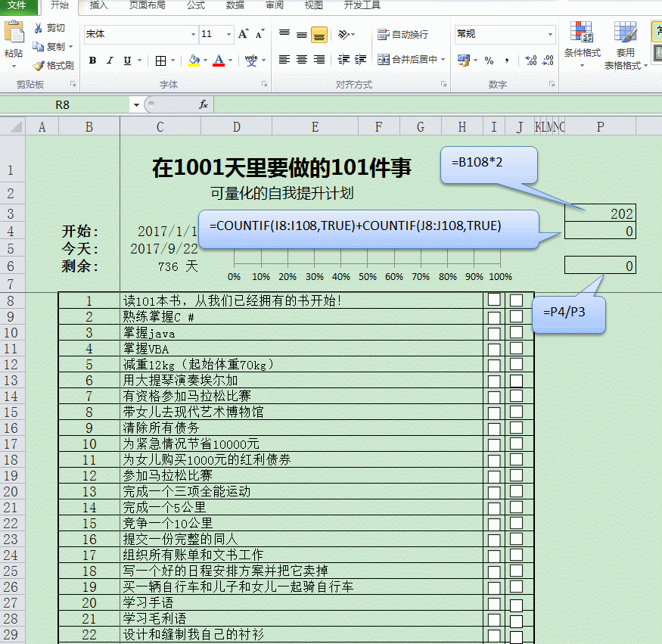662x644 pixels.
Task: Select row 8 header
Action: click(11, 300)
